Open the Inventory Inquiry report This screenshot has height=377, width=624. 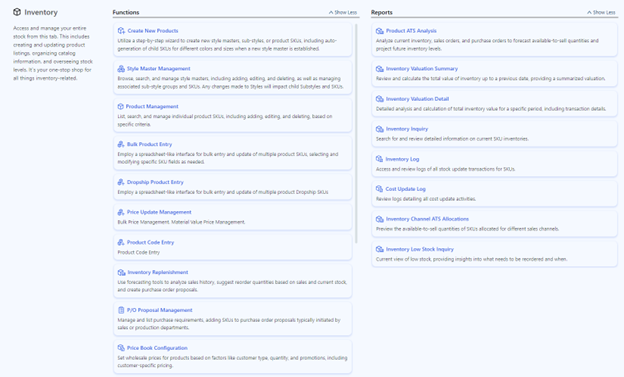tap(407, 129)
